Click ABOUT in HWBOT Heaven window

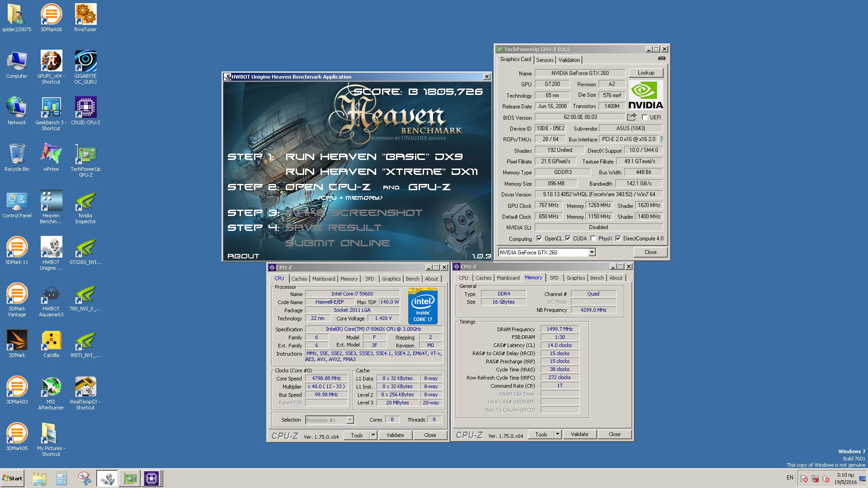243,256
